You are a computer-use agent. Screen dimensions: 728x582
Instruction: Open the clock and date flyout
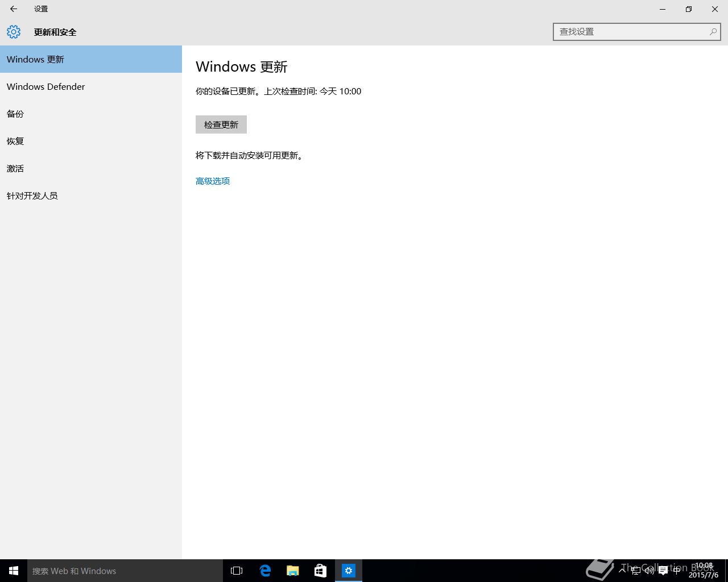click(x=704, y=571)
